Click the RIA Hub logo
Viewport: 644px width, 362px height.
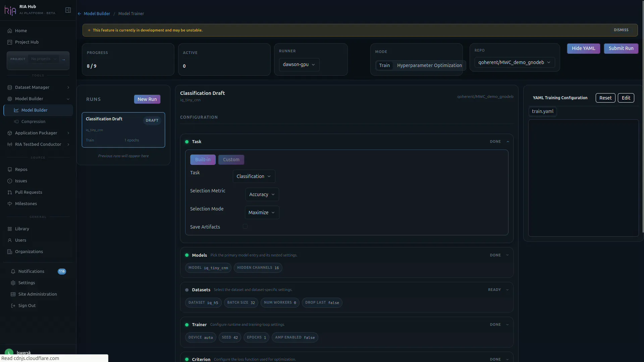pos(10,10)
